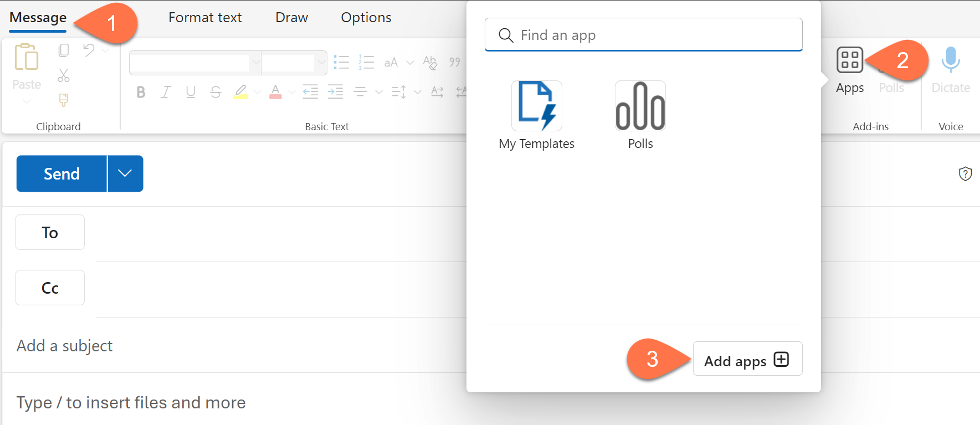Open the Options tab

[366, 18]
